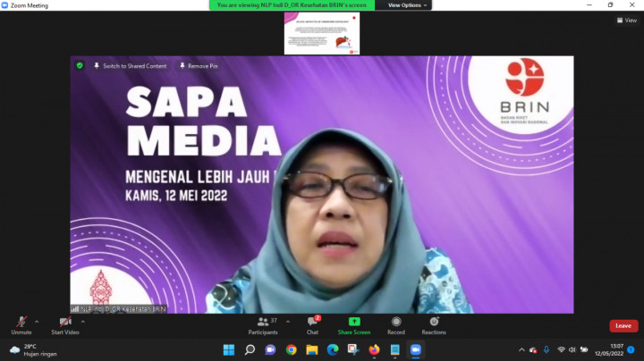The width and height of the screenshot is (644, 361).
Task: Open the notification count badge
Action: pos(631,350)
